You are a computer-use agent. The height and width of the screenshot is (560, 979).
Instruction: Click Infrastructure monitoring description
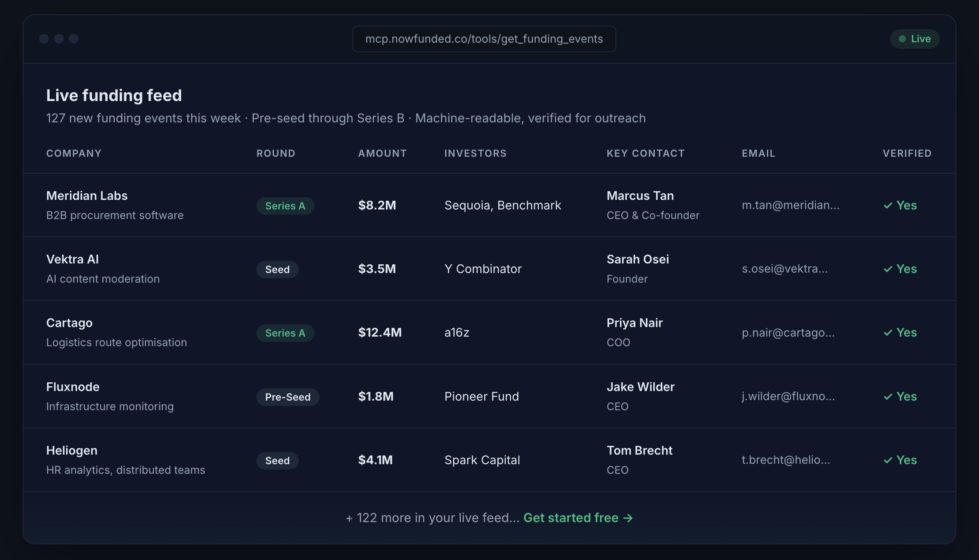tap(110, 406)
